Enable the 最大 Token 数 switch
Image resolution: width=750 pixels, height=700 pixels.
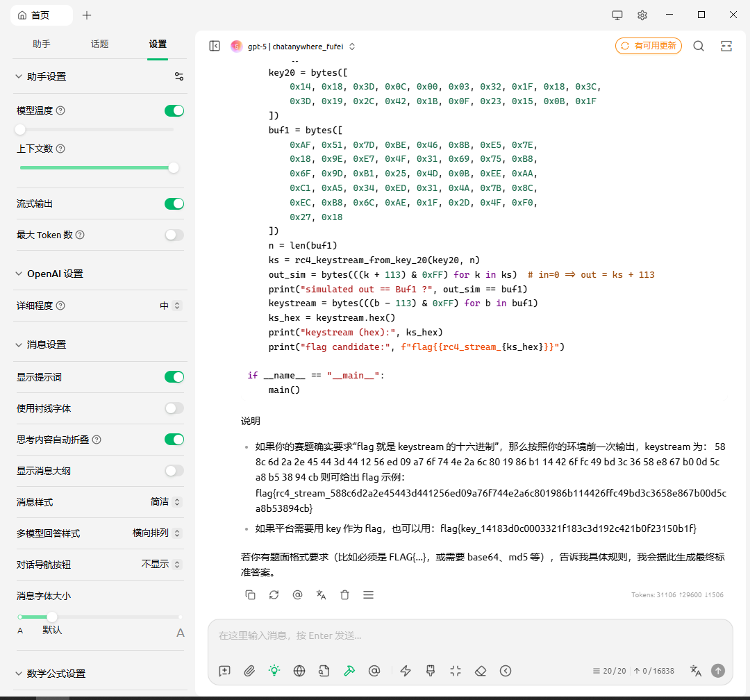point(174,235)
